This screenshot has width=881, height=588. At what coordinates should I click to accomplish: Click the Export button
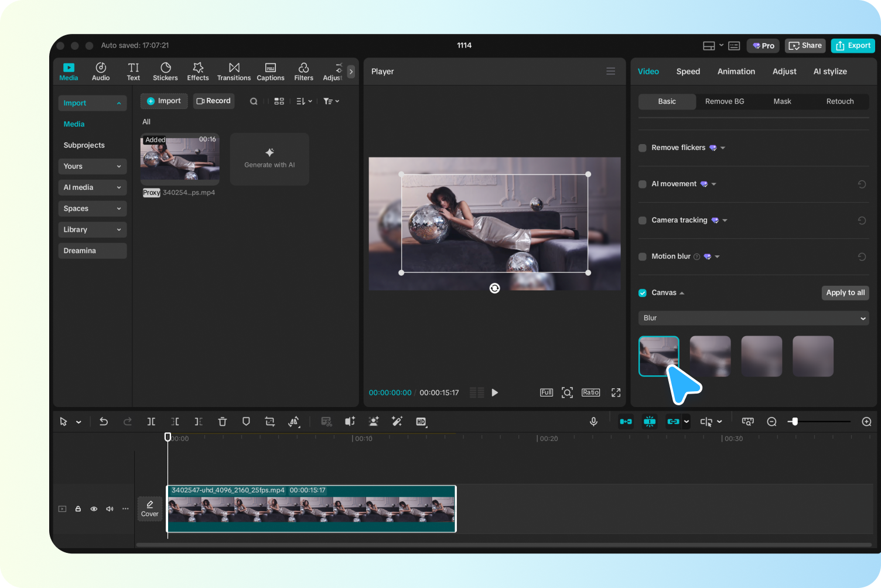click(x=853, y=45)
